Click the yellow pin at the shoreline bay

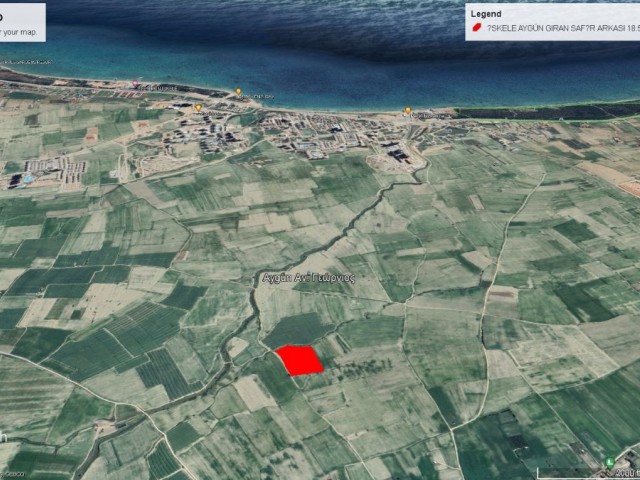click(x=238, y=92)
